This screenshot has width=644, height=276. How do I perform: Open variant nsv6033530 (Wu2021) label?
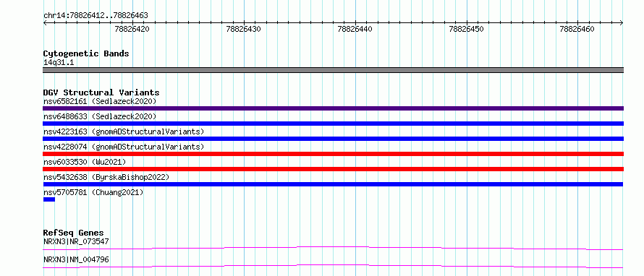point(85,162)
